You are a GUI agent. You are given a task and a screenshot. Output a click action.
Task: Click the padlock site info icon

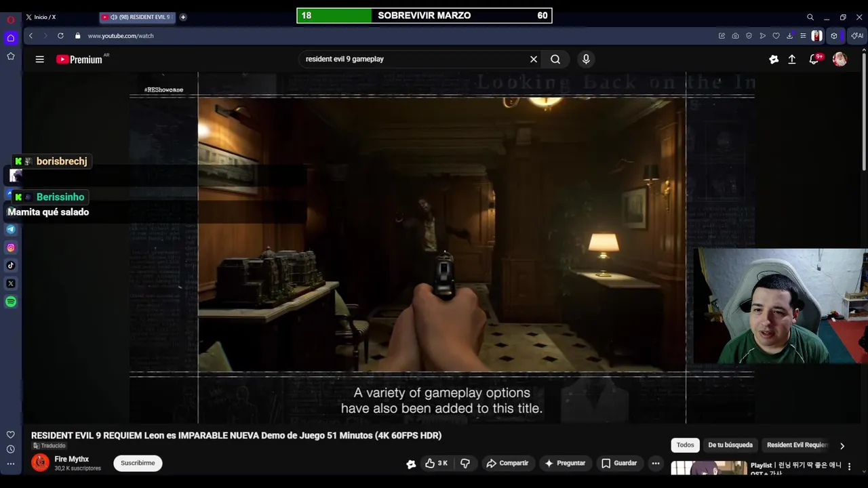click(x=77, y=36)
